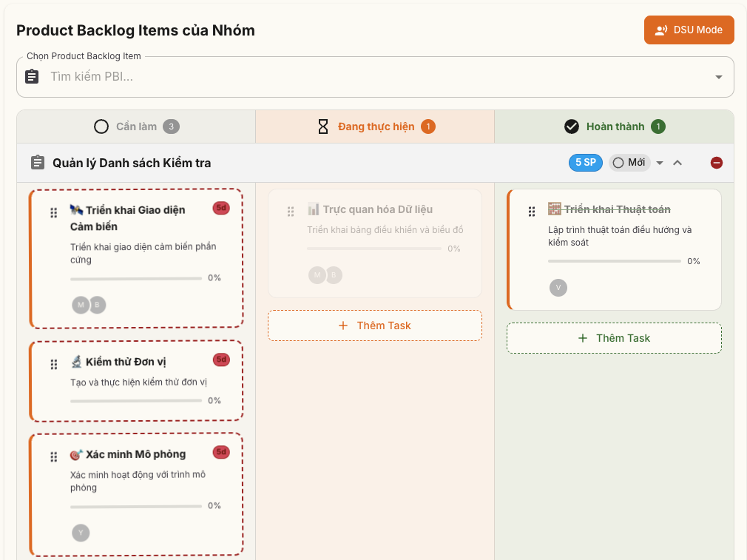Click the red remove icon on PBI header
The height and width of the screenshot is (560, 747).
click(x=716, y=163)
